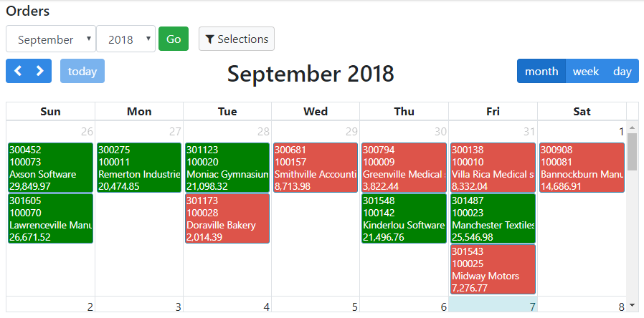Open the September month dropdown
The image size is (644, 318).
[x=51, y=39]
